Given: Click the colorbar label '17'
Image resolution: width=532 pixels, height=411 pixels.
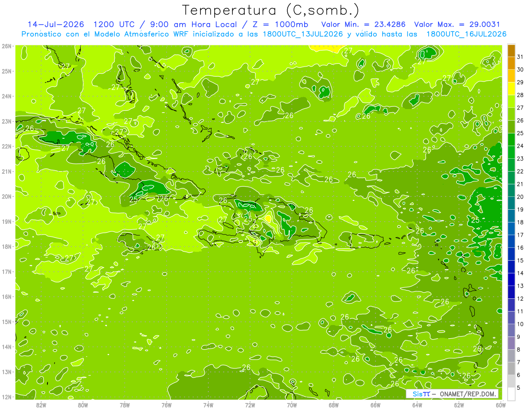Looking at the screenshot, I should (520, 235).
